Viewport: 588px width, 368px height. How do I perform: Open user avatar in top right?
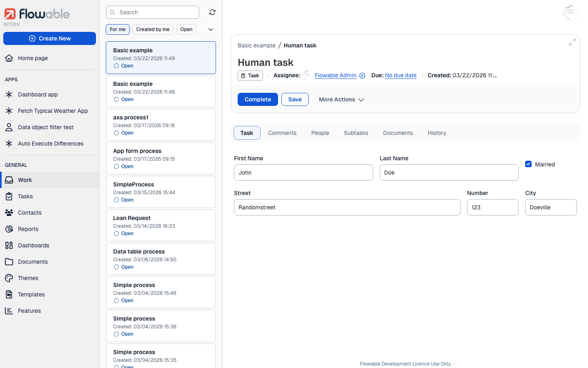point(570,13)
